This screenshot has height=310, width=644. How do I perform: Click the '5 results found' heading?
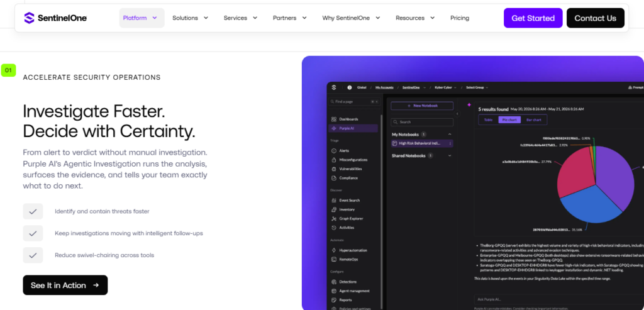(493, 109)
